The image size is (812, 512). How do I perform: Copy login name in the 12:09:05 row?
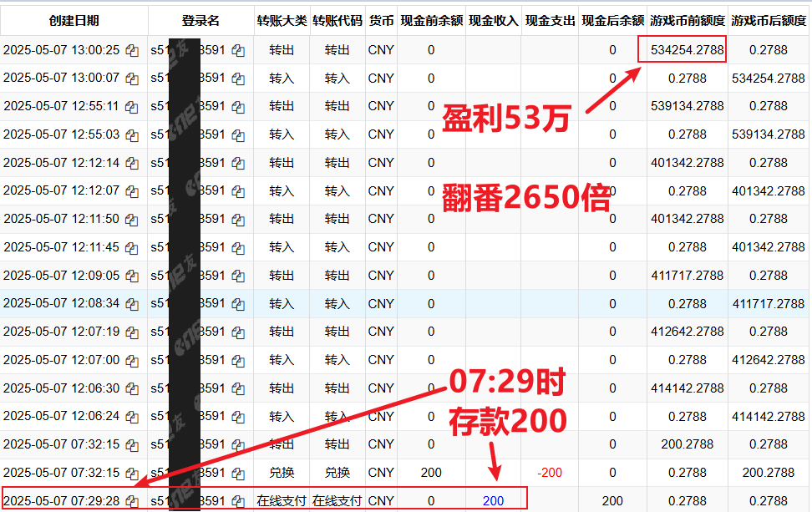(x=238, y=276)
